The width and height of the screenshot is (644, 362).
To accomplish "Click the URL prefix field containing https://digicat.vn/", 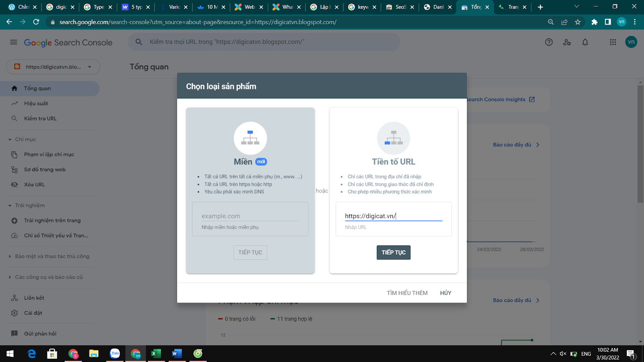I will point(394,216).
